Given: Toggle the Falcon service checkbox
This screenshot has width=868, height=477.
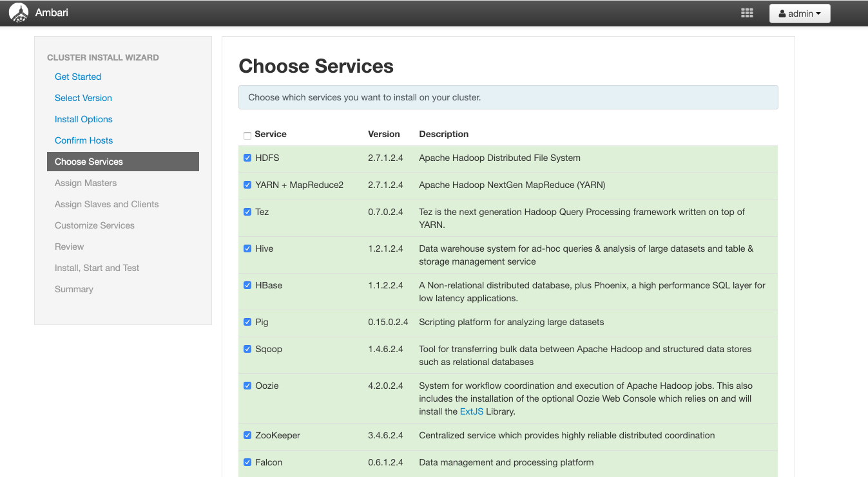Looking at the screenshot, I should tap(247, 462).
